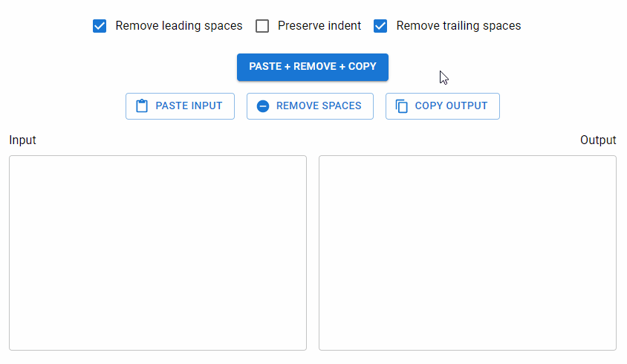Click the 'Remove trailing spaces' label text
The height and width of the screenshot is (364, 627).
point(458,25)
